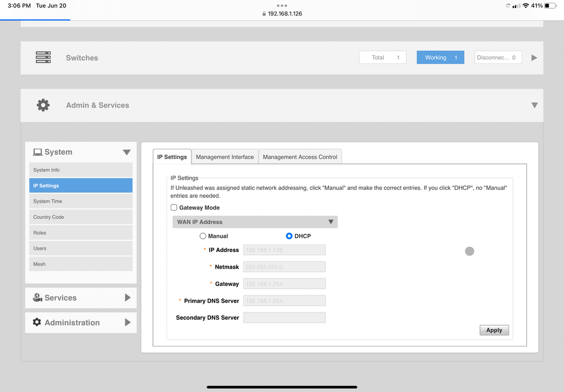Select the DHCP radio button
Image resolution: width=564 pixels, height=392 pixels.
point(289,236)
